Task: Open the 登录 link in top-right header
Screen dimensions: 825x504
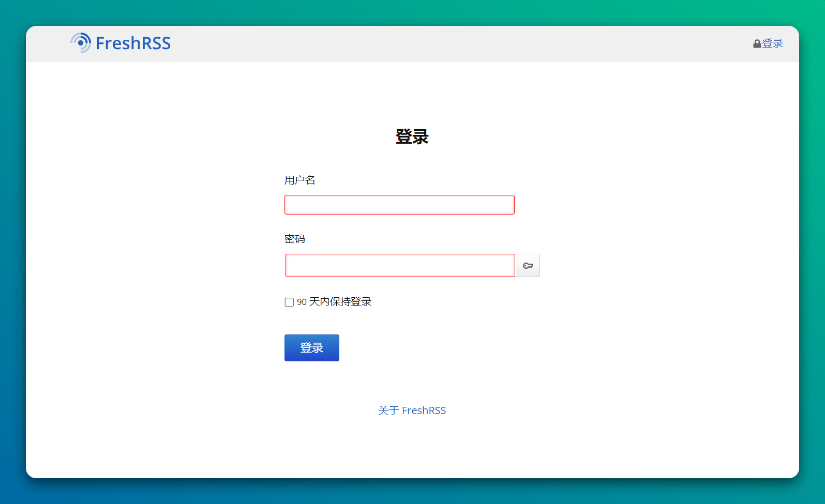Action: coord(768,43)
